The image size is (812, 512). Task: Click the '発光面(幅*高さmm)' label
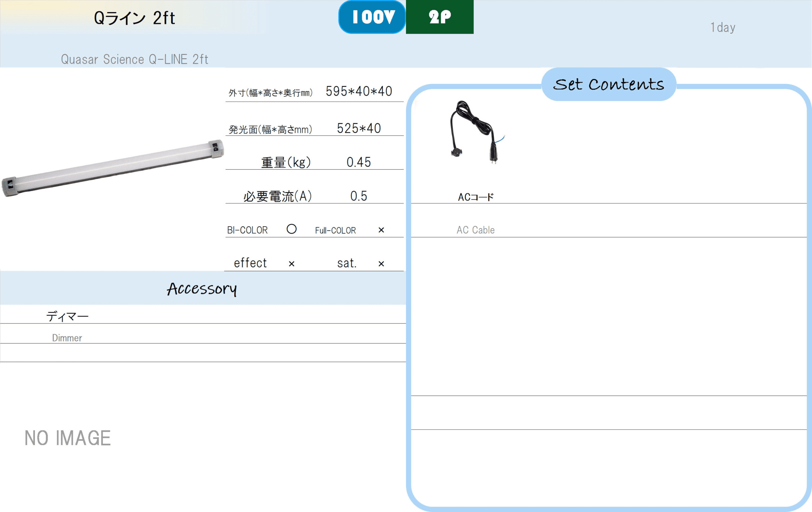click(271, 129)
